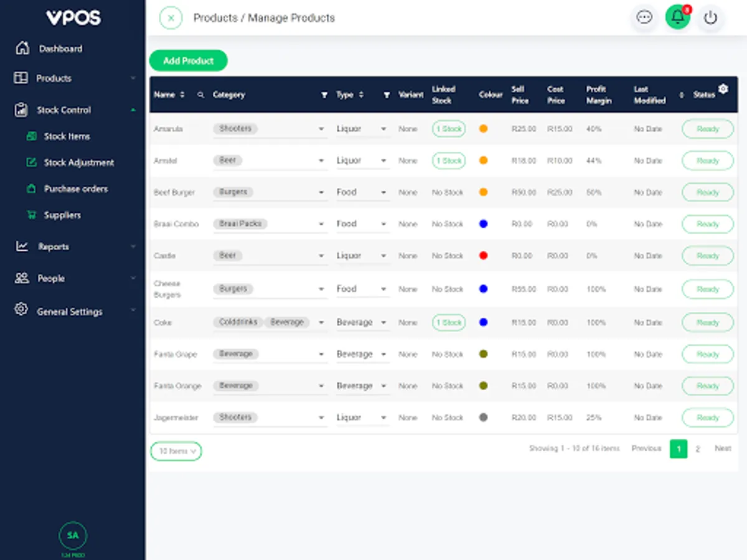Click the Stock Items icon
Image resolution: width=747 pixels, height=560 pixels.
pos(31,136)
